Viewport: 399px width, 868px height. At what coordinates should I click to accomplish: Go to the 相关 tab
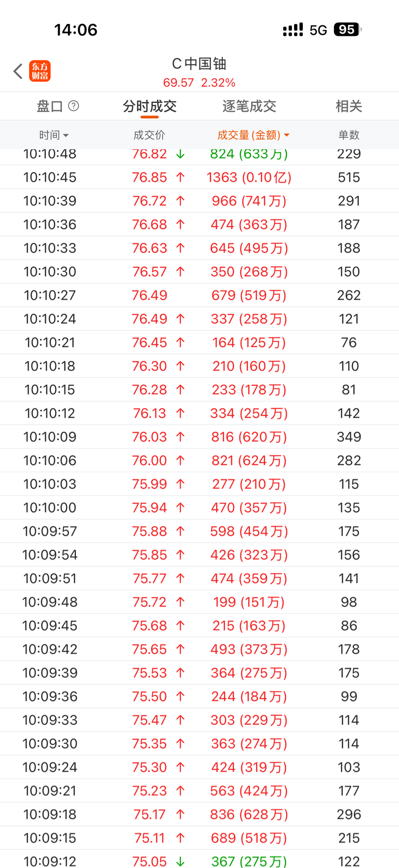349,106
